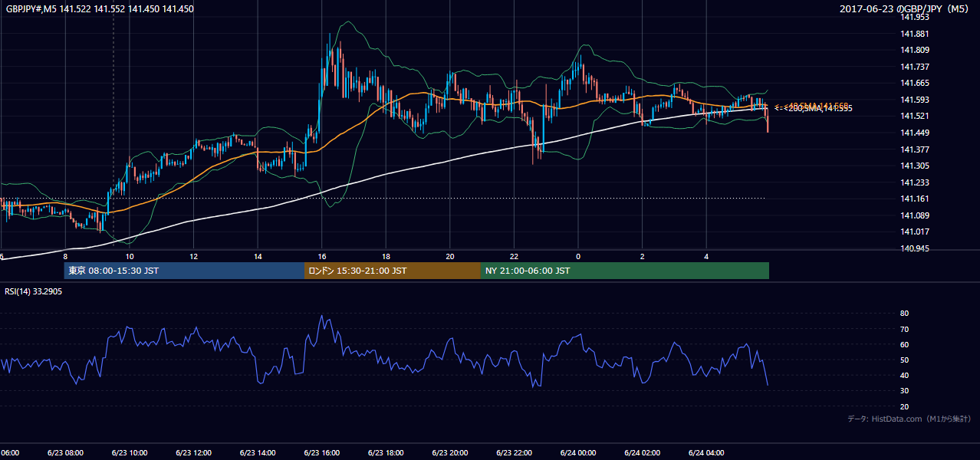This screenshot has width=980, height=460.
Task: Click RSI scale value 50
Action: [904, 360]
